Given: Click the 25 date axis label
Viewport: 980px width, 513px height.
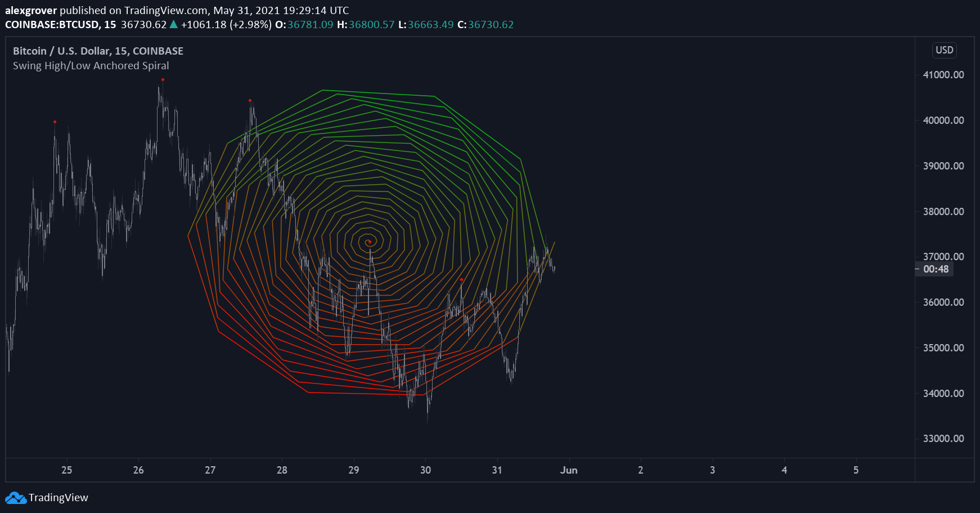Looking at the screenshot, I should click(67, 470).
